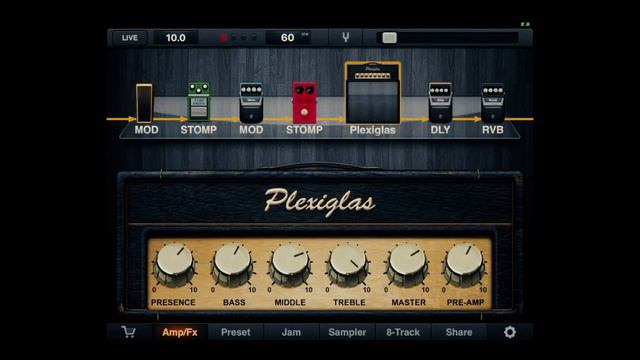Click the PRESENCE label text

click(x=173, y=302)
